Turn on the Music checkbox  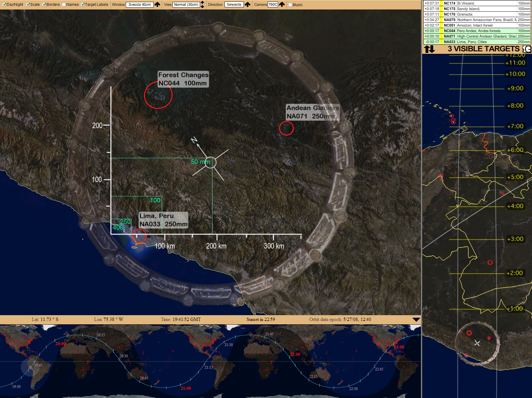pyautogui.click(x=290, y=5)
